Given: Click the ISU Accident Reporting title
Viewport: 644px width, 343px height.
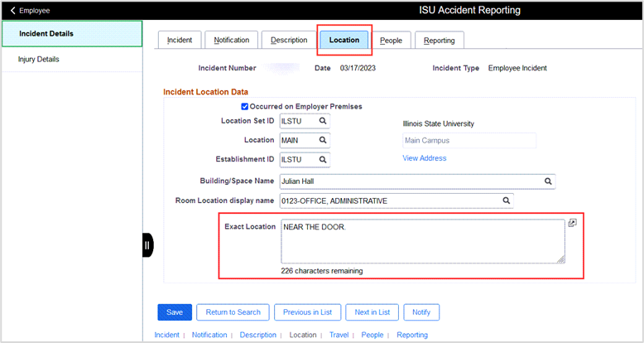Looking at the screenshot, I should point(469,10).
